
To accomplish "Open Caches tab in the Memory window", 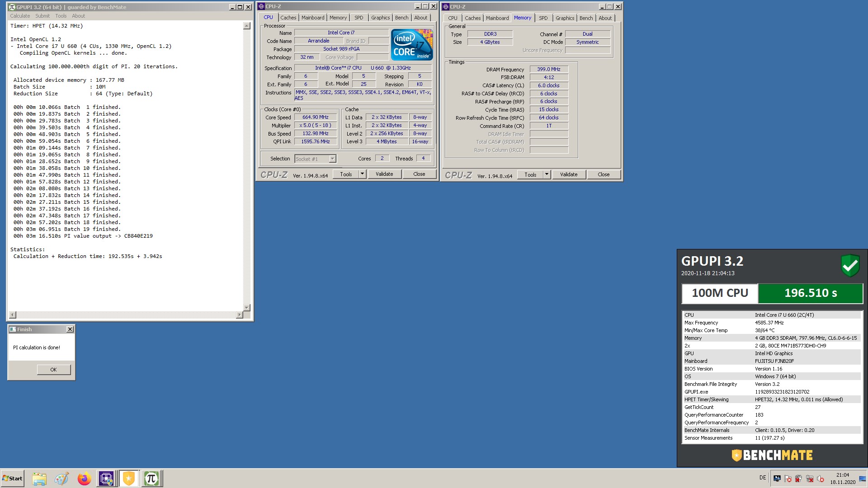I will pos(472,18).
